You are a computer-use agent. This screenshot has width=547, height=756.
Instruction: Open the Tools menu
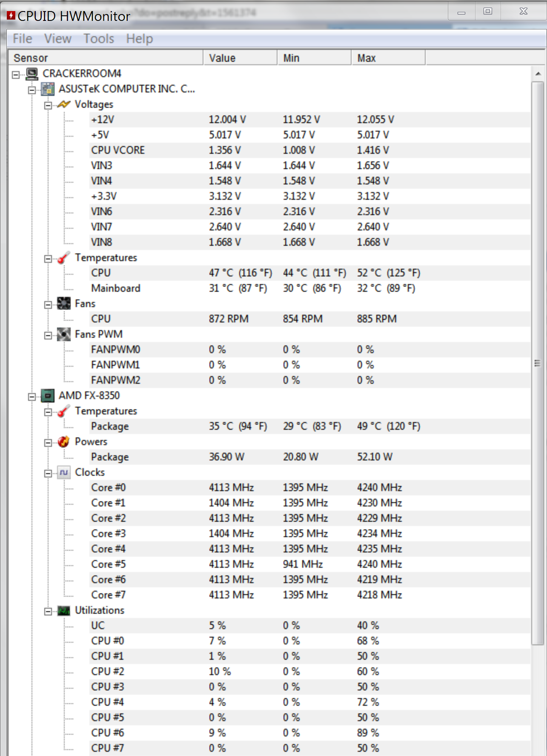tap(99, 39)
